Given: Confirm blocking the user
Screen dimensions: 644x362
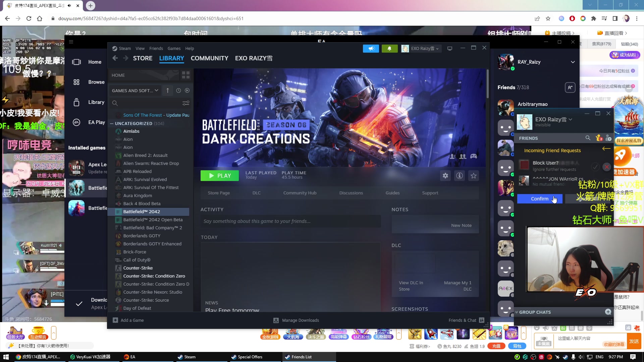Looking at the screenshot, I should tap(539, 199).
